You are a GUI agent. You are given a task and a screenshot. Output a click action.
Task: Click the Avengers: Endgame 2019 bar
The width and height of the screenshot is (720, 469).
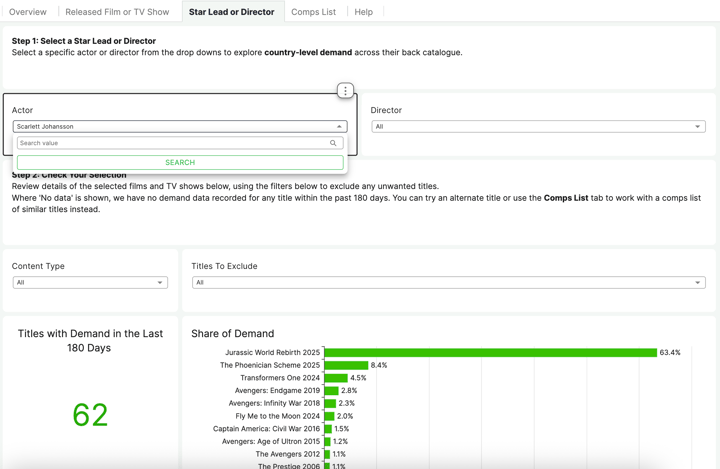[x=331, y=391]
